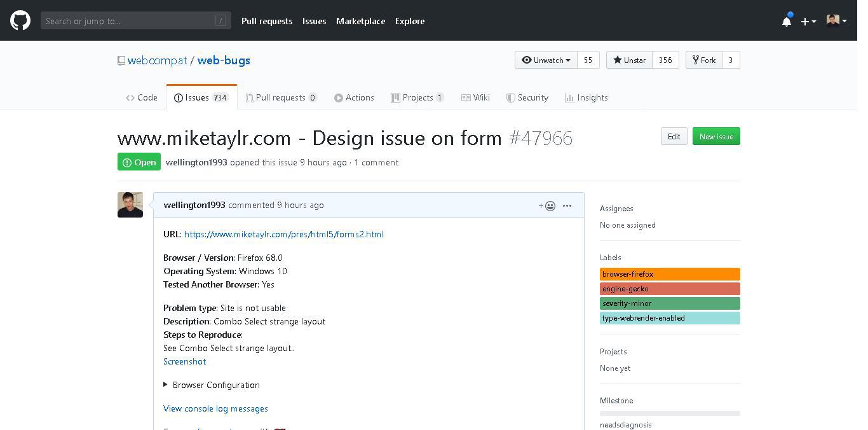Click wellington1993 avatar thumbnail
The image size is (868, 430).
[x=130, y=205]
